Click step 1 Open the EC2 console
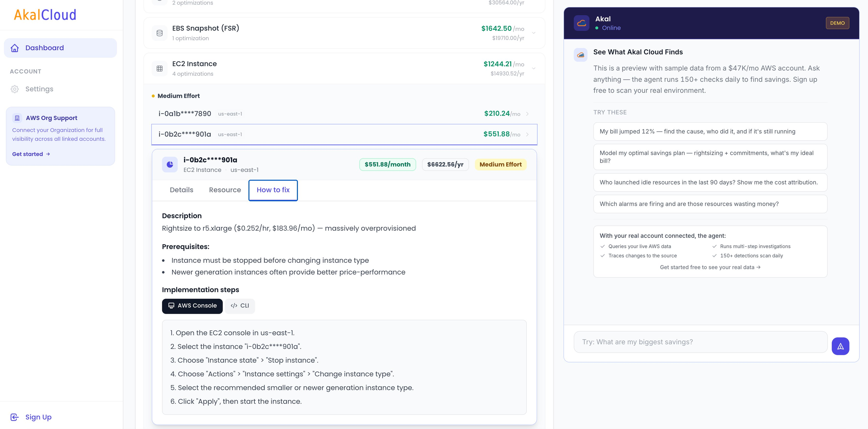The height and width of the screenshot is (429, 868). (232, 333)
